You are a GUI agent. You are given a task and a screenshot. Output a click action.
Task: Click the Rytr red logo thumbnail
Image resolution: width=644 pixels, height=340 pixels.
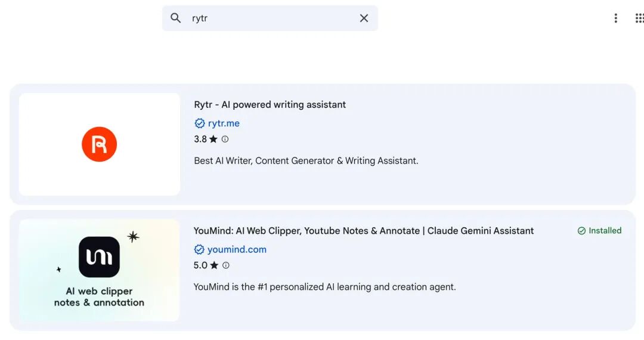(99, 144)
